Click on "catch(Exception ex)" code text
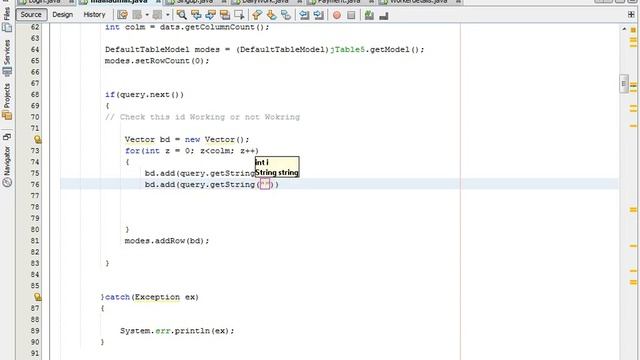640x360 pixels. coord(152,297)
